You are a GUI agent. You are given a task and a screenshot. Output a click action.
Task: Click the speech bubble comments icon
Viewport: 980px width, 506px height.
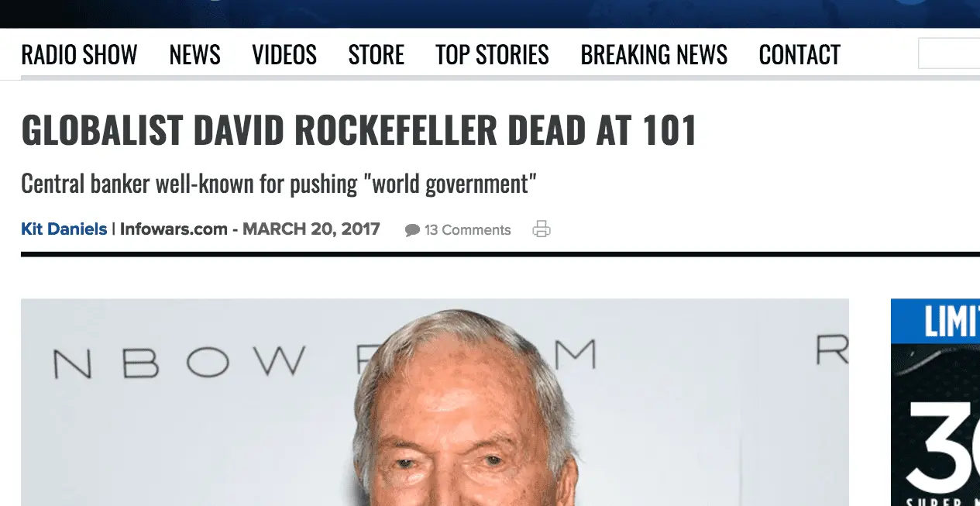(x=412, y=230)
